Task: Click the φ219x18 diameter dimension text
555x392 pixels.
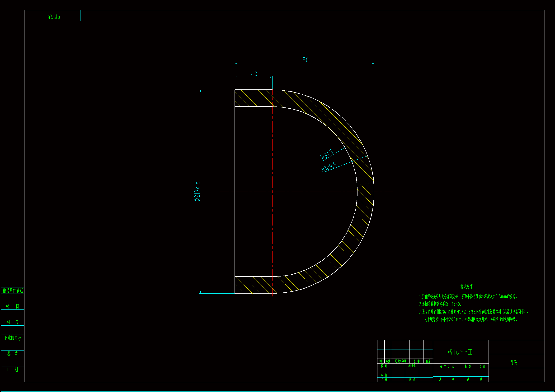Action: pyautogui.click(x=198, y=192)
